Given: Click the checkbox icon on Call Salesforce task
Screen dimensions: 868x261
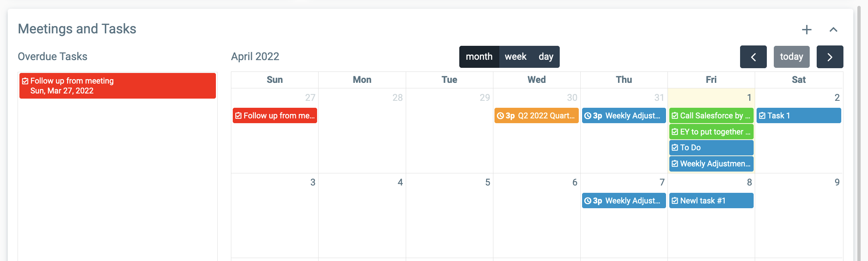Looking at the screenshot, I should [x=675, y=116].
